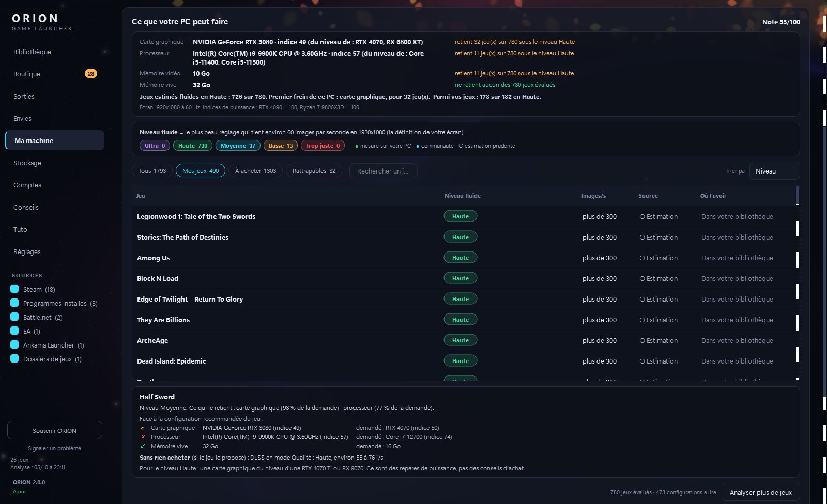
Task: Click the games list vertical scrollbar
Action: click(798, 283)
